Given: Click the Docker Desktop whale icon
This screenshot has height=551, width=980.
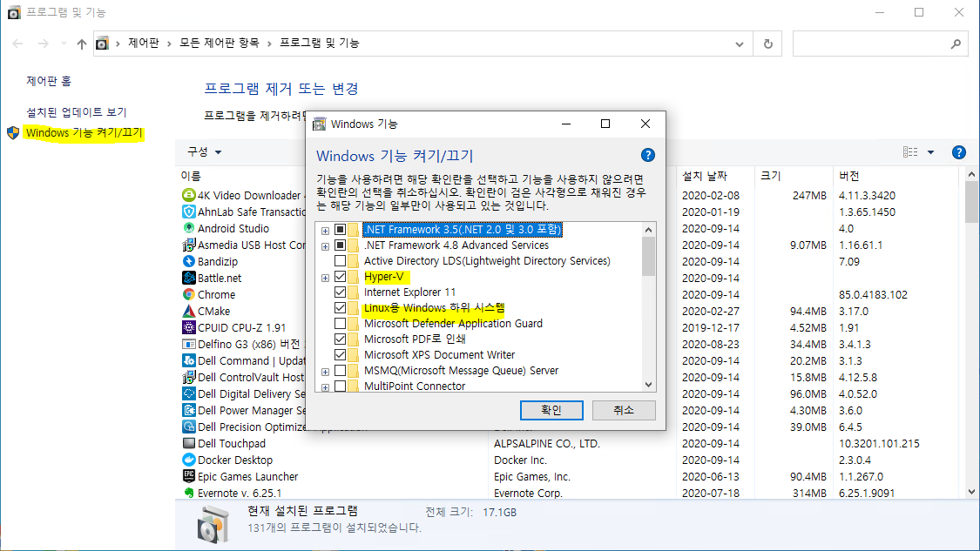Looking at the screenshot, I should pos(189,460).
